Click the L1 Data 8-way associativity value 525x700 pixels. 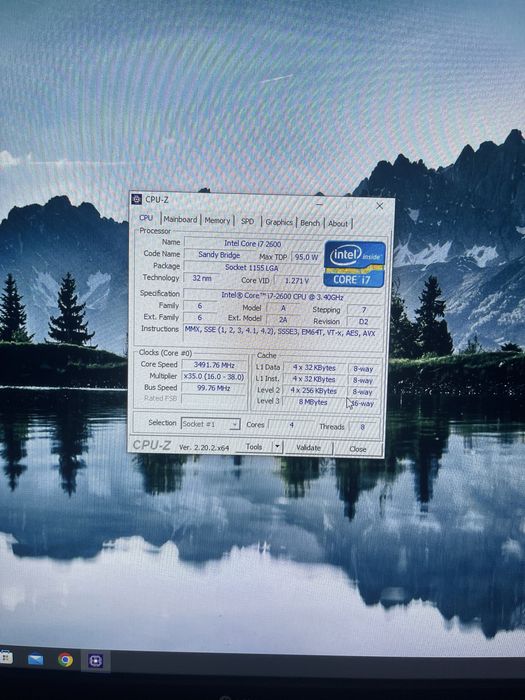[363, 369]
